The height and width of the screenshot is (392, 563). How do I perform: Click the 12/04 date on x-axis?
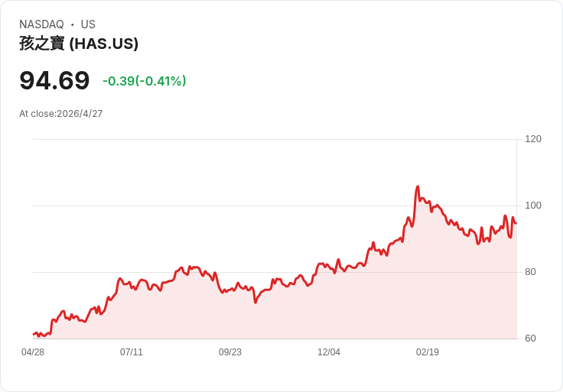[329, 352]
